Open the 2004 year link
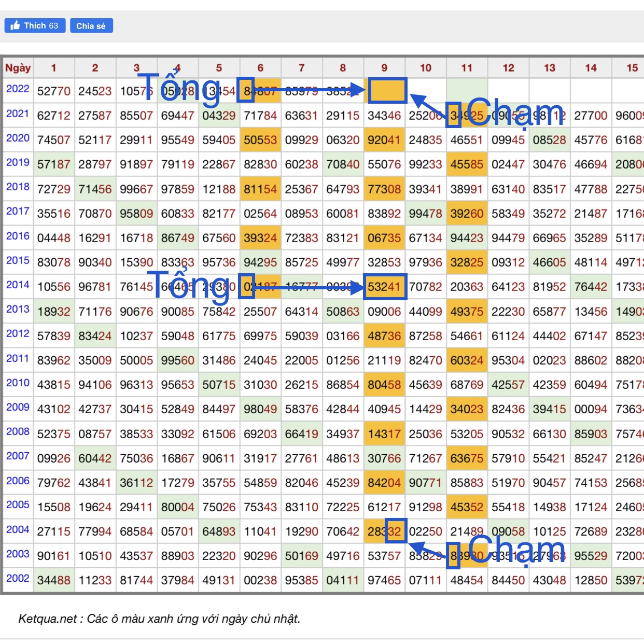This screenshot has width=644, height=644. (18, 529)
